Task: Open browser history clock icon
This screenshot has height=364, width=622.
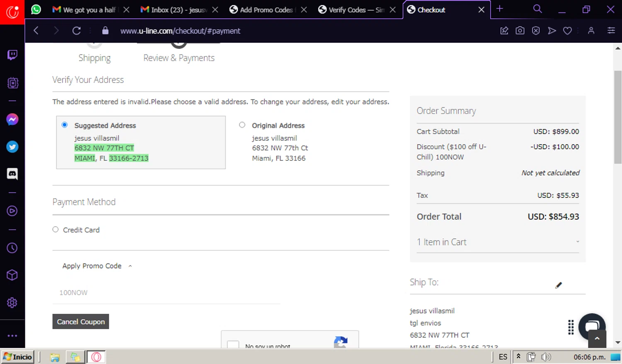Action: pyautogui.click(x=12, y=248)
